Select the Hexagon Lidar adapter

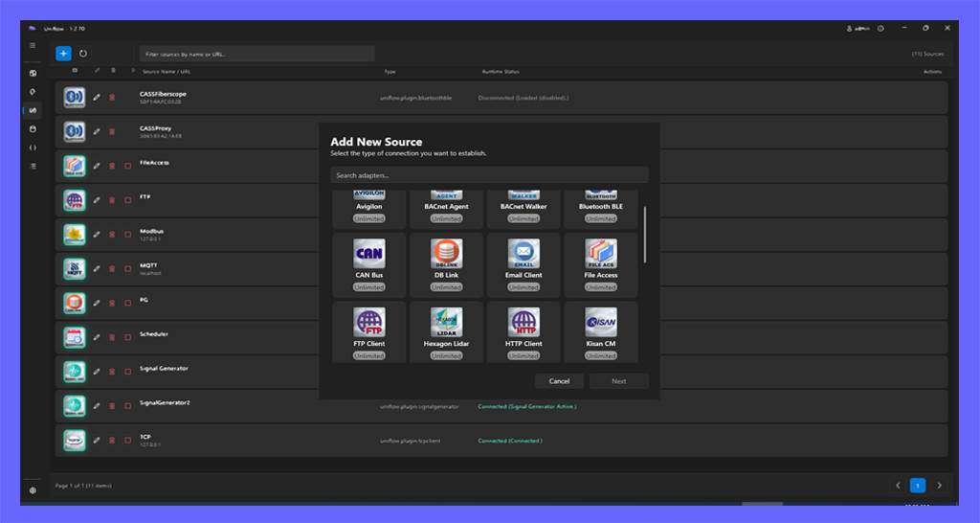click(x=446, y=332)
